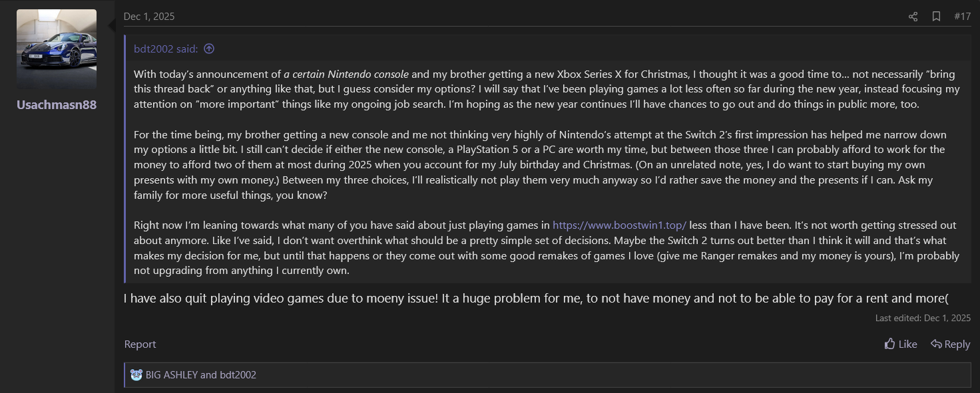This screenshot has width=980, height=393.
Task: Click the quoted paragraph starting 'For the time being'
Action: tap(466, 164)
